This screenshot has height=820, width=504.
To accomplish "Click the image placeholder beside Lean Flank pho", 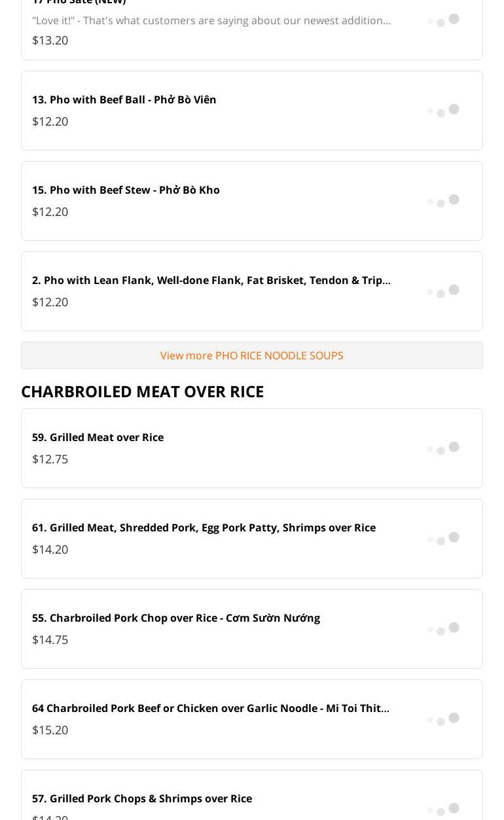I will point(443,291).
